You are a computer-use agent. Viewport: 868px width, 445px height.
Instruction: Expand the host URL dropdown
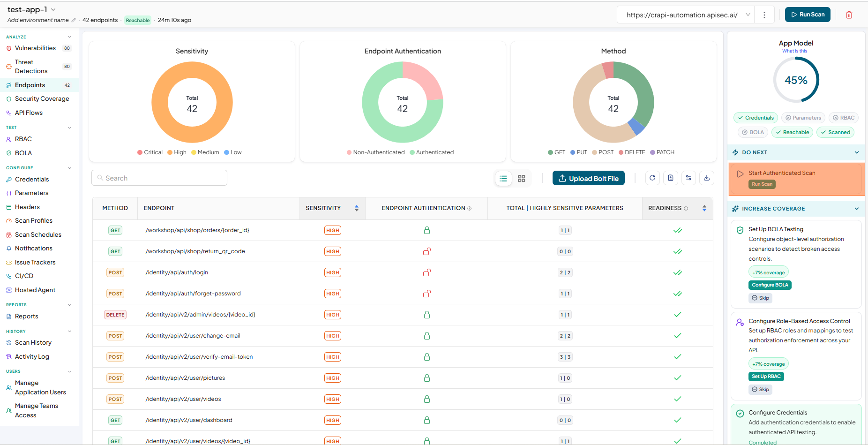click(748, 15)
